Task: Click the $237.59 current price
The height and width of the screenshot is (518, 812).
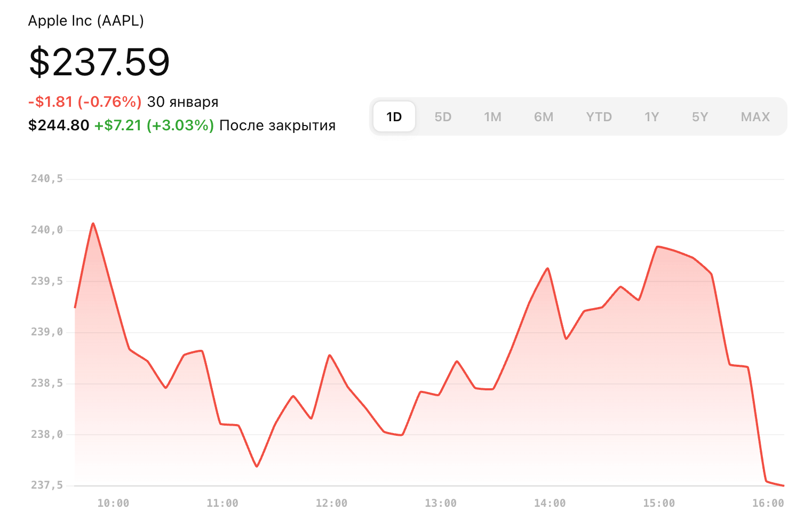Action: [x=99, y=62]
